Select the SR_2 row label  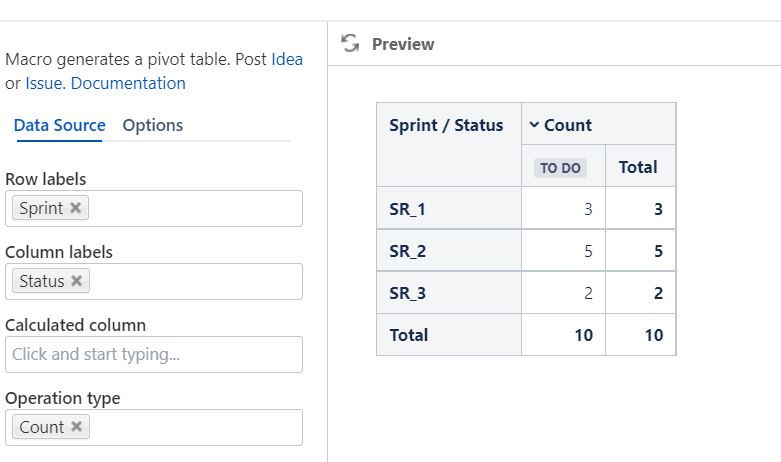[407, 251]
